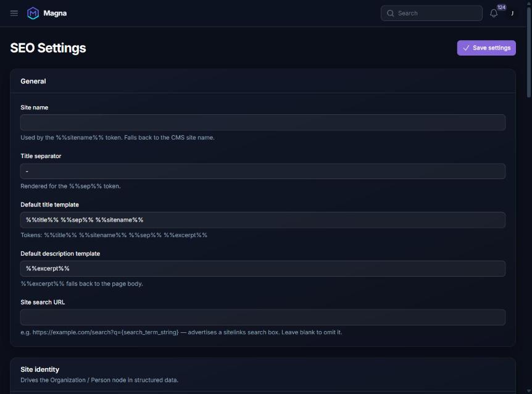
Task: Focus the Site search URL input
Action: [263, 317]
